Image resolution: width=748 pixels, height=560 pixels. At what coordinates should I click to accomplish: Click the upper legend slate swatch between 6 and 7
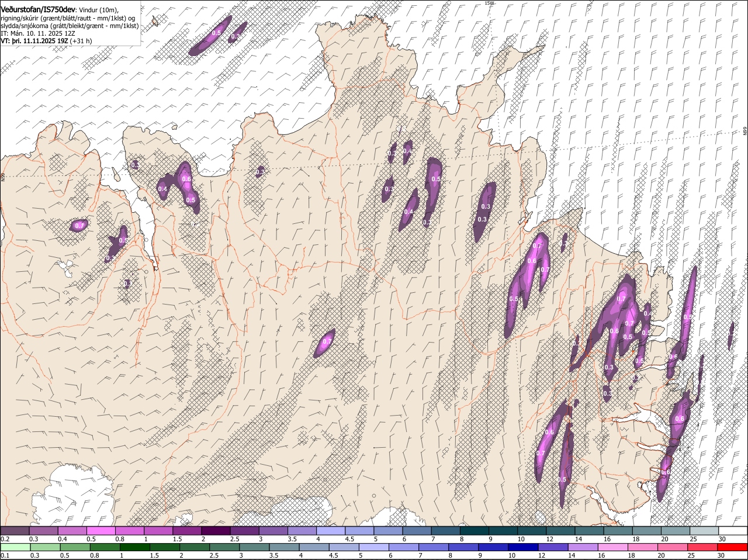click(x=417, y=530)
